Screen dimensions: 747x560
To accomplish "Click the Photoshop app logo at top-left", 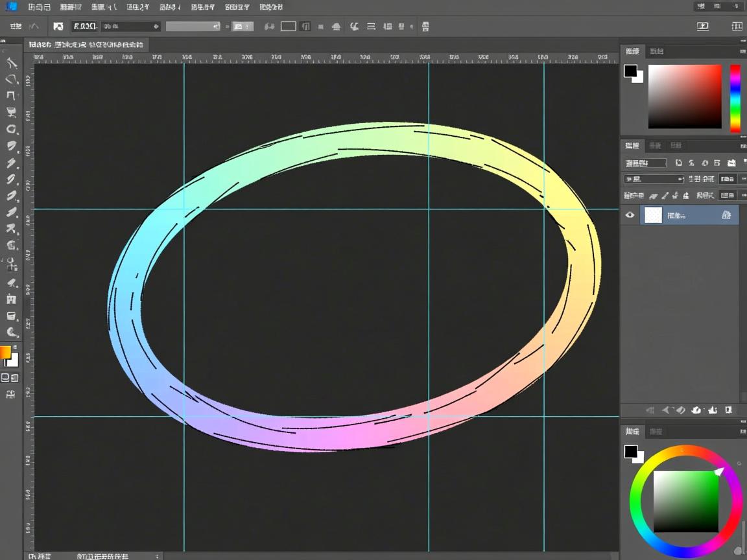I will click(11, 6).
